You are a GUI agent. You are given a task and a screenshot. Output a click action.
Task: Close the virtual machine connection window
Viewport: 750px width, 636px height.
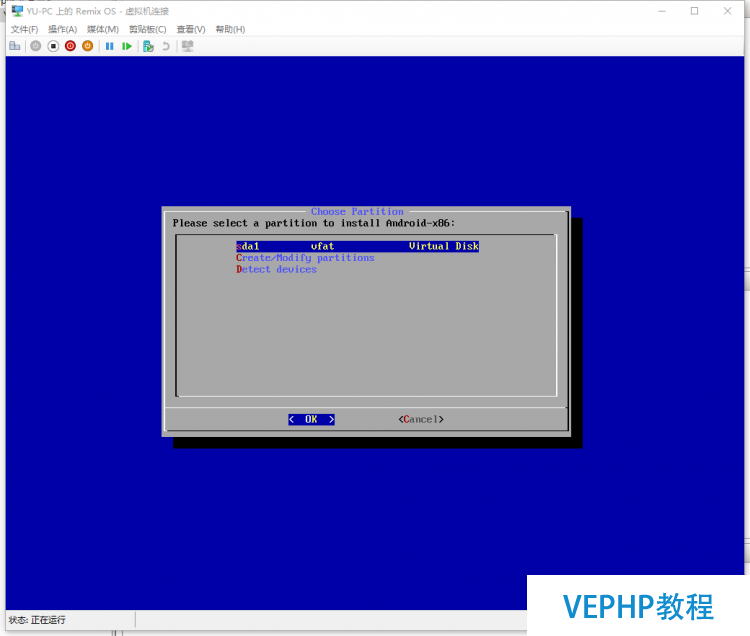pos(728,11)
